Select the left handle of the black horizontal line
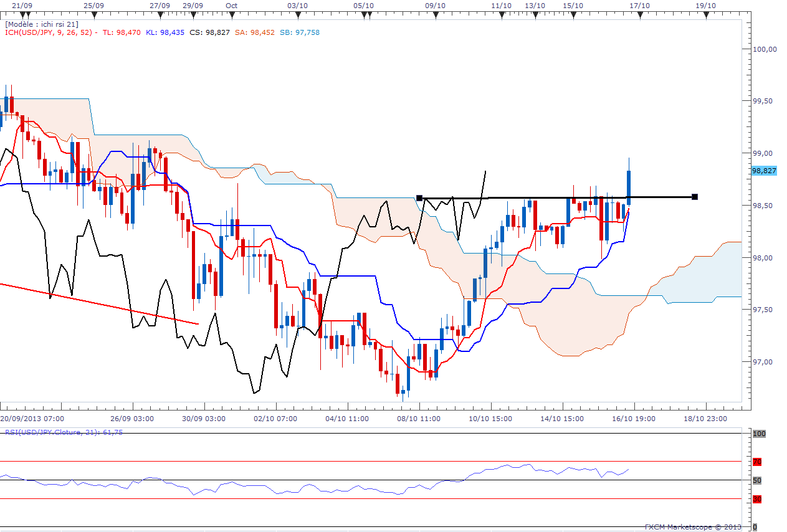 419,198
